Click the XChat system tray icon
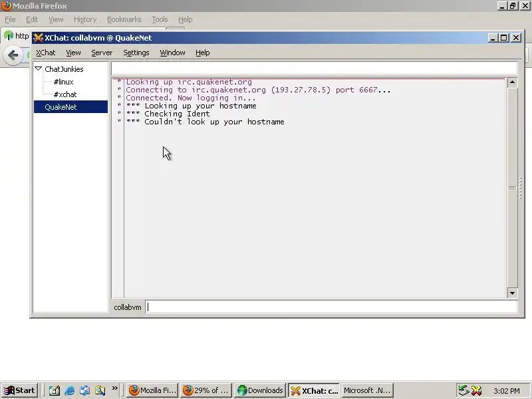This screenshot has width=532, height=399. (x=476, y=390)
